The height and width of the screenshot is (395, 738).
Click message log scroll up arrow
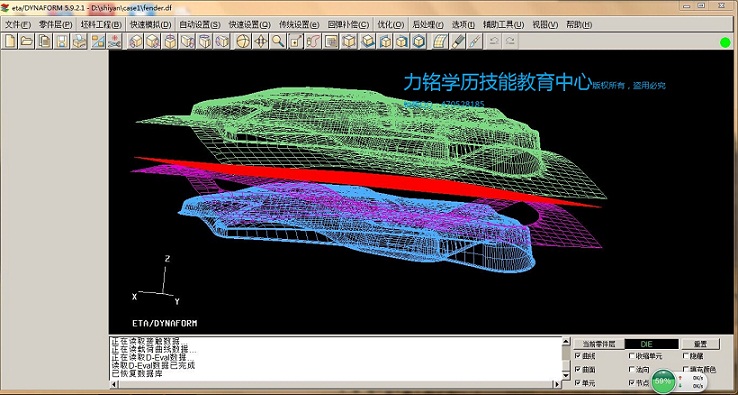567,341
